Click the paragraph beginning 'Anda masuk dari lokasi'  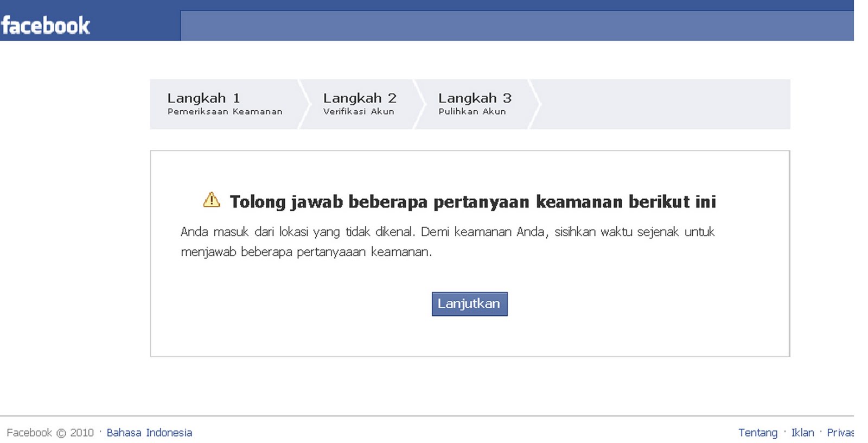448,242
